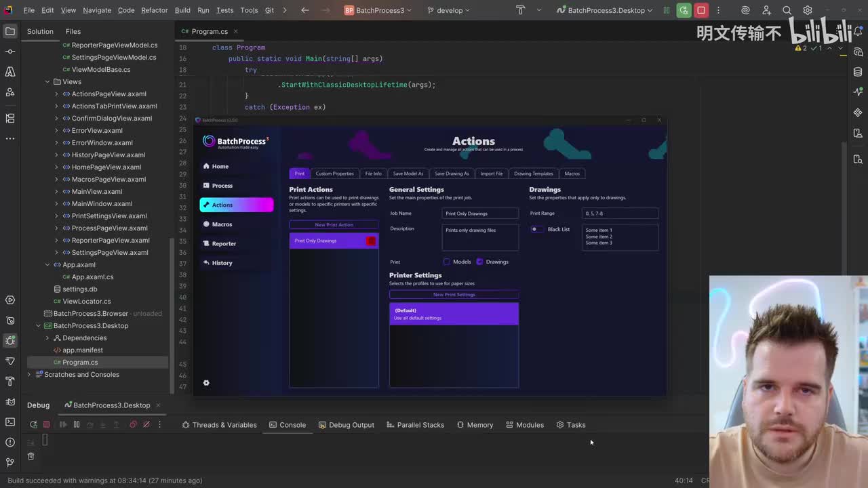868x488 pixels.
Task: Open the Parallel Stacks tab
Action: (415, 425)
